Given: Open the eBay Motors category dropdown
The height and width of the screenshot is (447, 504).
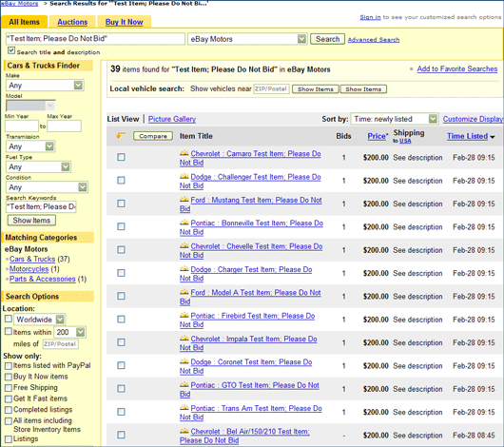Looking at the screenshot, I should (x=247, y=39).
